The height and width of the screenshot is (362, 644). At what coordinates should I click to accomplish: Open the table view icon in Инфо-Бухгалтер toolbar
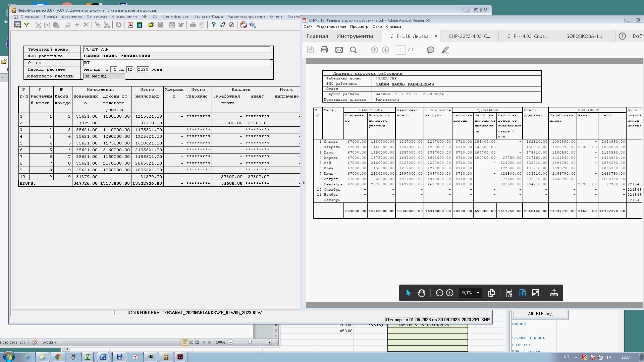[x=17, y=25]
